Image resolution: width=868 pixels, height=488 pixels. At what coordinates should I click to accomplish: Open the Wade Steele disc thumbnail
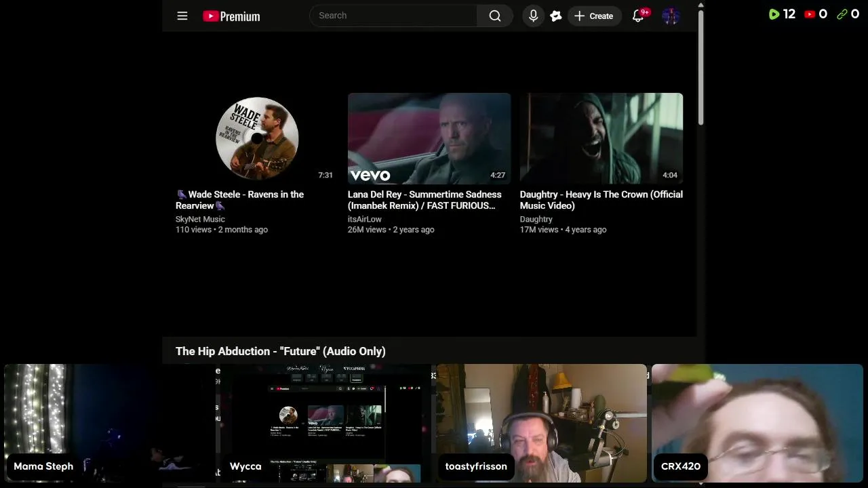point(257,138)
